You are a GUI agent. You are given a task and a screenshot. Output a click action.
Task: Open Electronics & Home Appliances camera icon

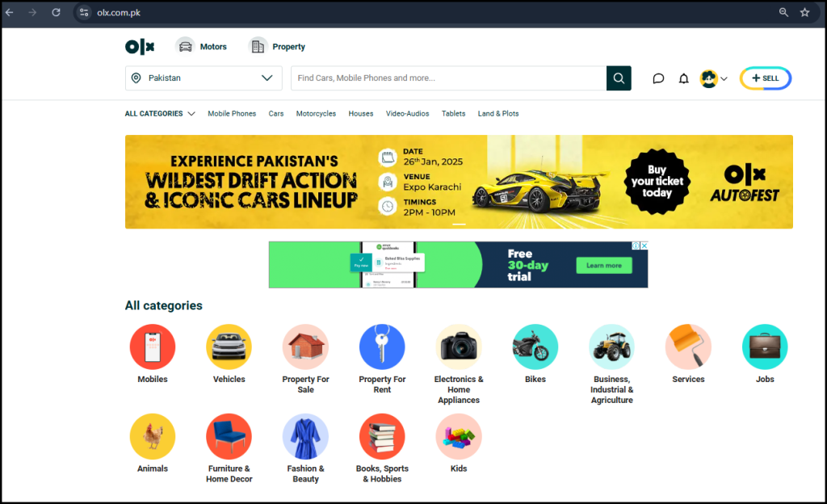tap(459, 346)
